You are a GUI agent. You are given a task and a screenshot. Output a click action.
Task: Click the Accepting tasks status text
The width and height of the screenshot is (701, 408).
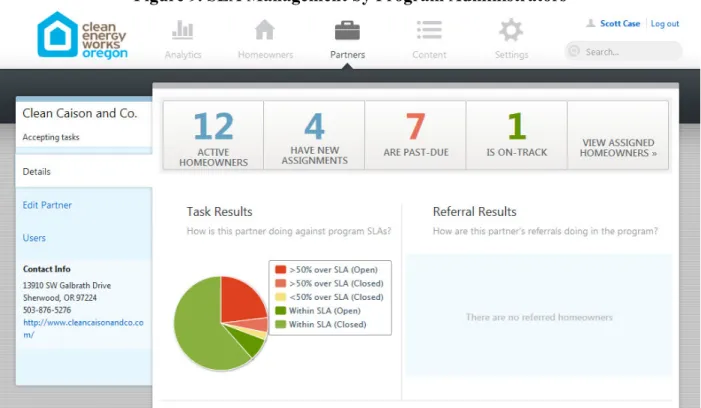(51, 137)
